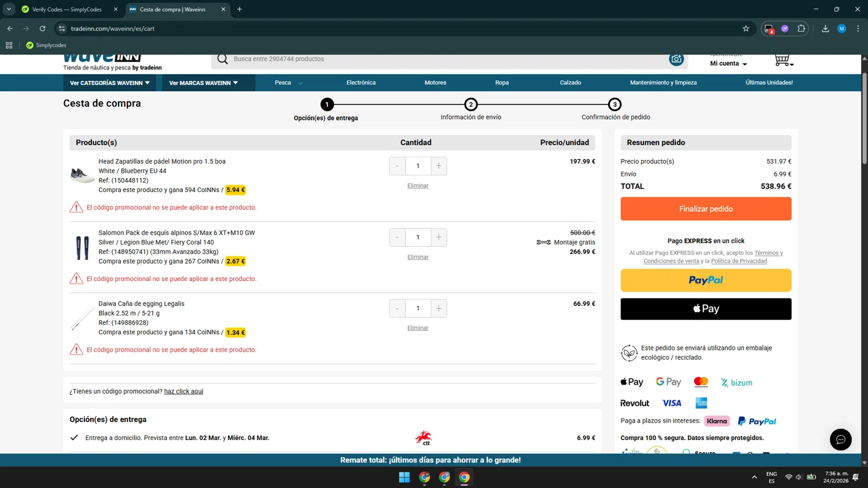Remove Daiwa Caña via Eliminar
The image size is (868, 488).
coord(418,328)
